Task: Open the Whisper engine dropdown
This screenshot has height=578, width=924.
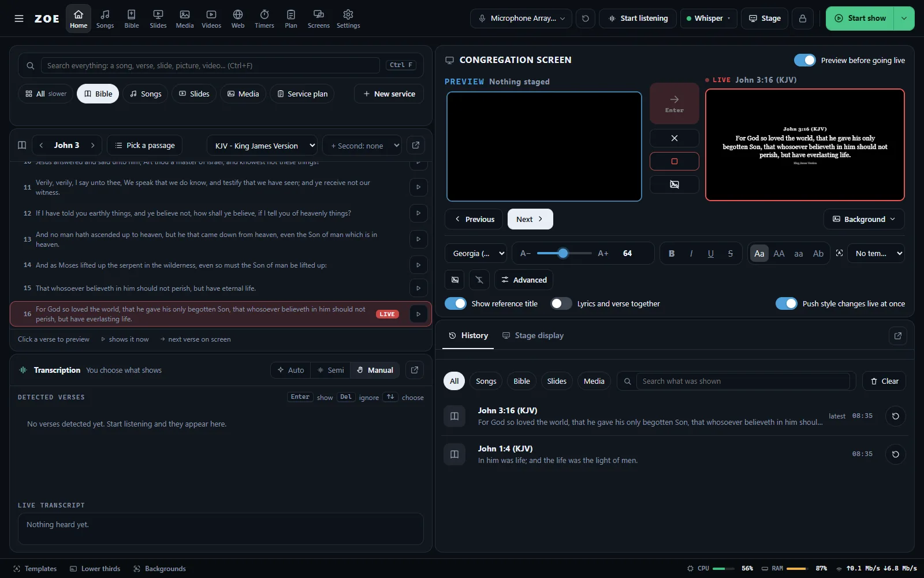Action: click(709, 18)
